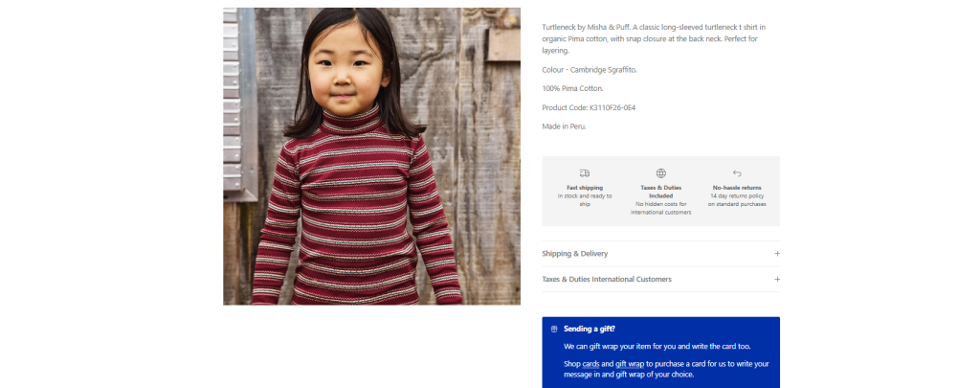Open the gift wrap link in gift banner
This screenshot has width=980, height=388.
[630, 364]
